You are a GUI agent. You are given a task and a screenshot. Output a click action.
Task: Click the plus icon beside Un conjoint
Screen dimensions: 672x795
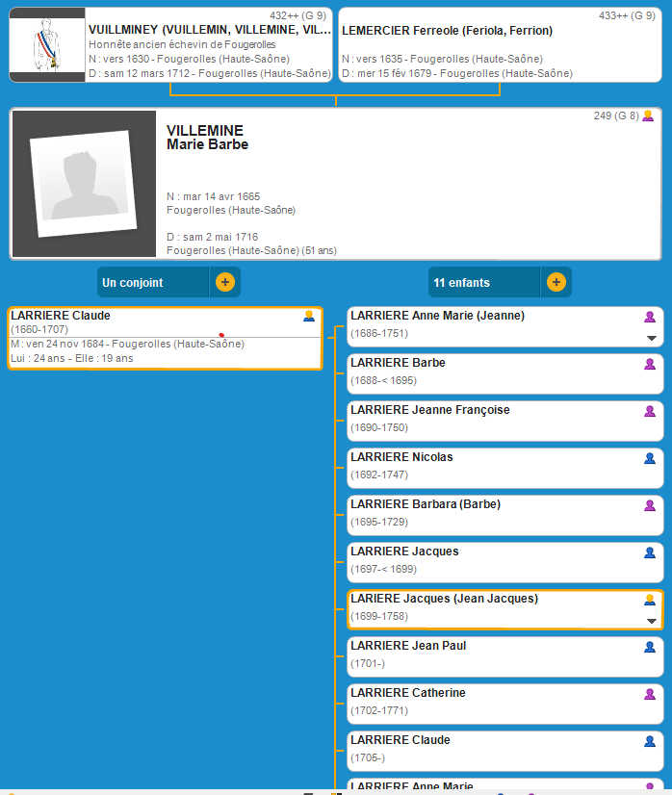tap(224, 282)
